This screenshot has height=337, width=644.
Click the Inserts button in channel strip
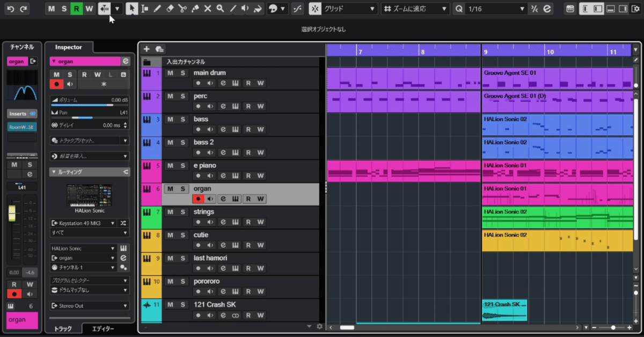(22, 114)
